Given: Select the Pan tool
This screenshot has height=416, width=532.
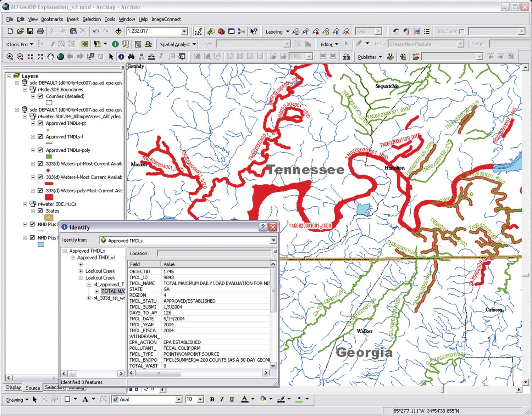Looking at the screenshot, I should pos(50,56).
